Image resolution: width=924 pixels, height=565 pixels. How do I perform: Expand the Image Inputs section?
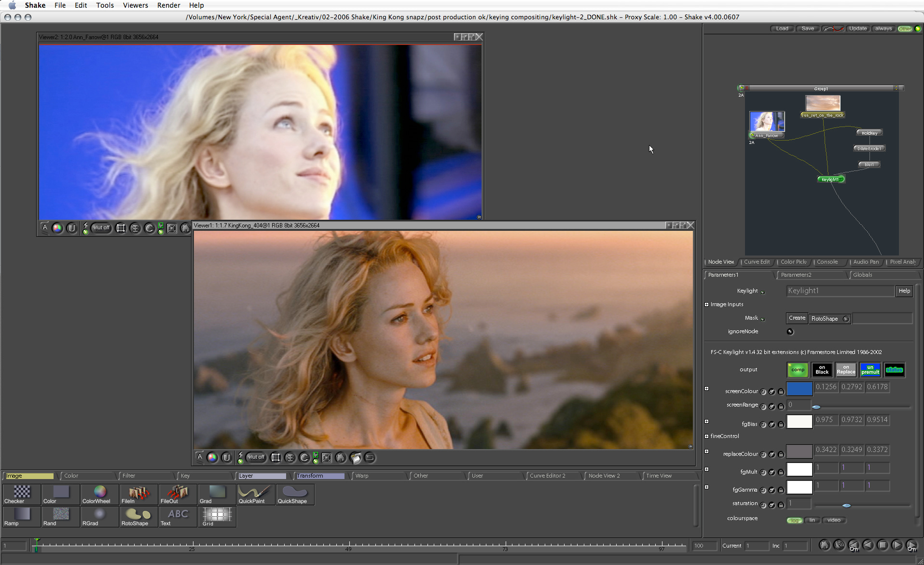pos(707,305)
